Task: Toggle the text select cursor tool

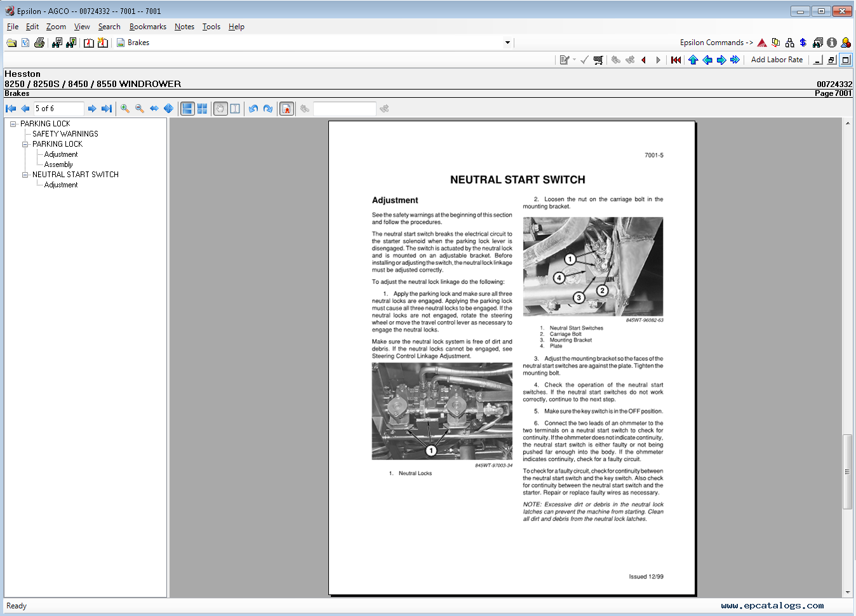Action: point(235,109)
